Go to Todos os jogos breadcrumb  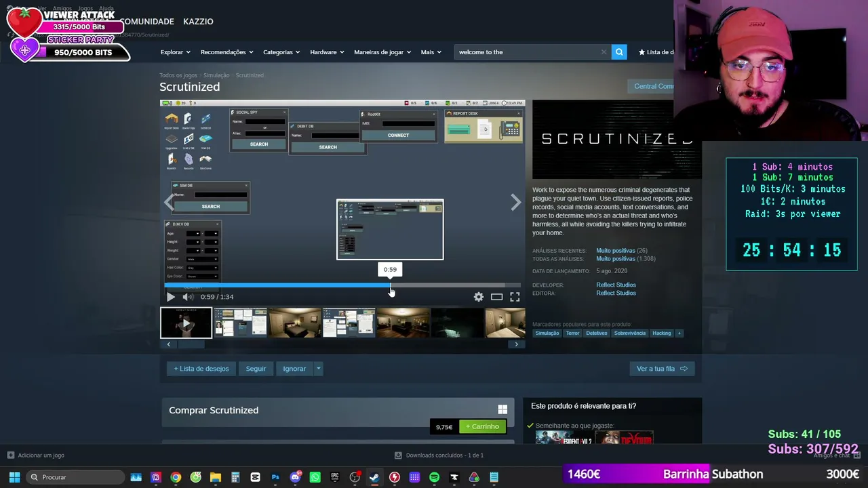coord(178,75)
